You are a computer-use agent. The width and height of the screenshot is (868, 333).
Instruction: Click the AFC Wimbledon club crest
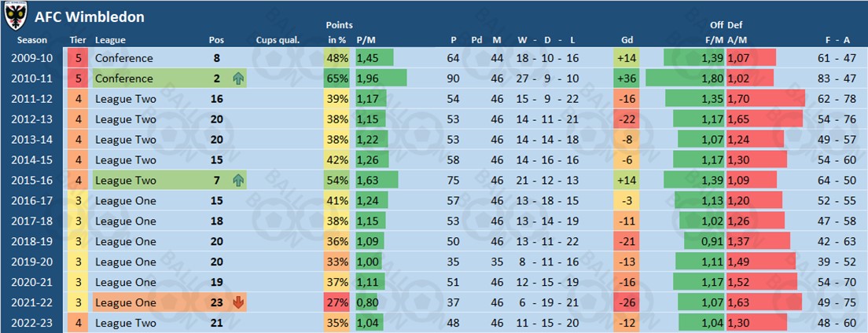click(15, 15)
